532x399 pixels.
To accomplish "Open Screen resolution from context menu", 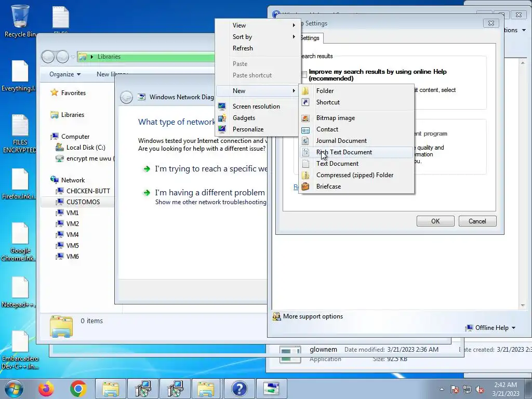I will tap(258, 106).
